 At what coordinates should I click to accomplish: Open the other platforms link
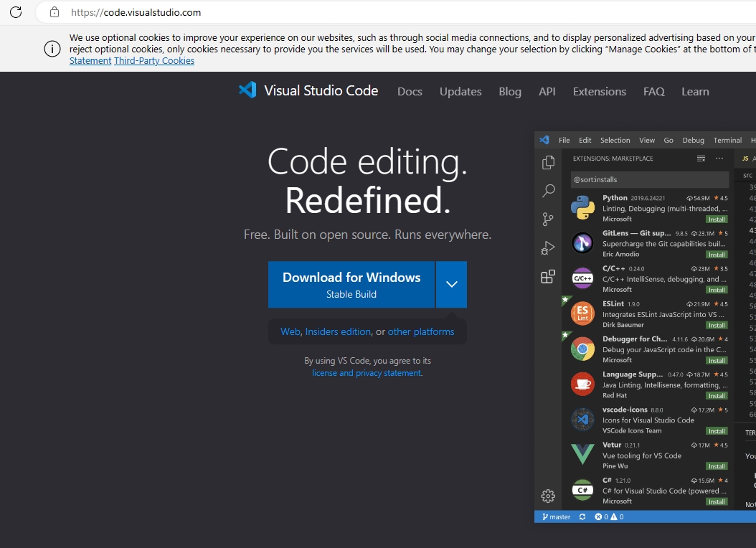point(421,331)
